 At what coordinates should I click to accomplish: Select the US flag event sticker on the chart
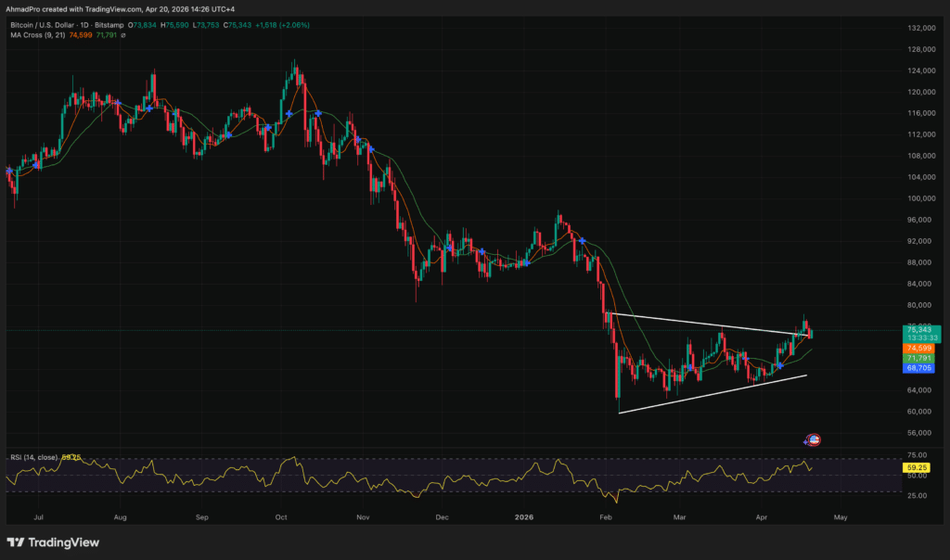[813, 439]
